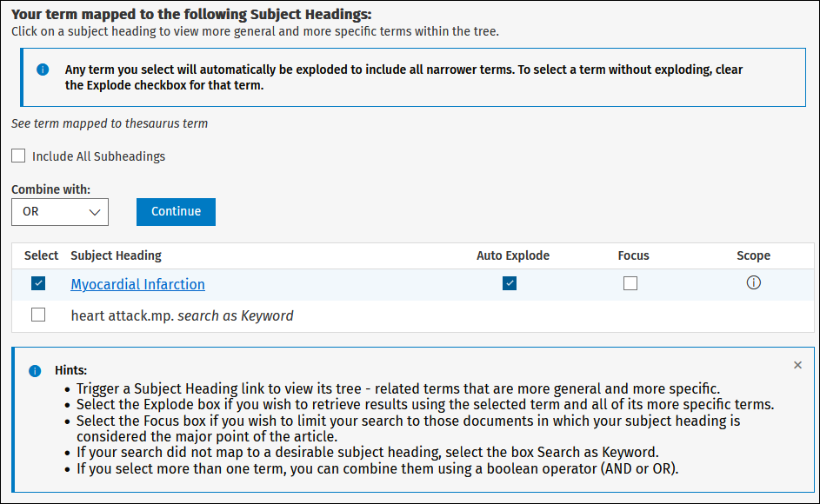
Task: Click See term mapped to thesaurus term
Action: (x=110, y=123)
